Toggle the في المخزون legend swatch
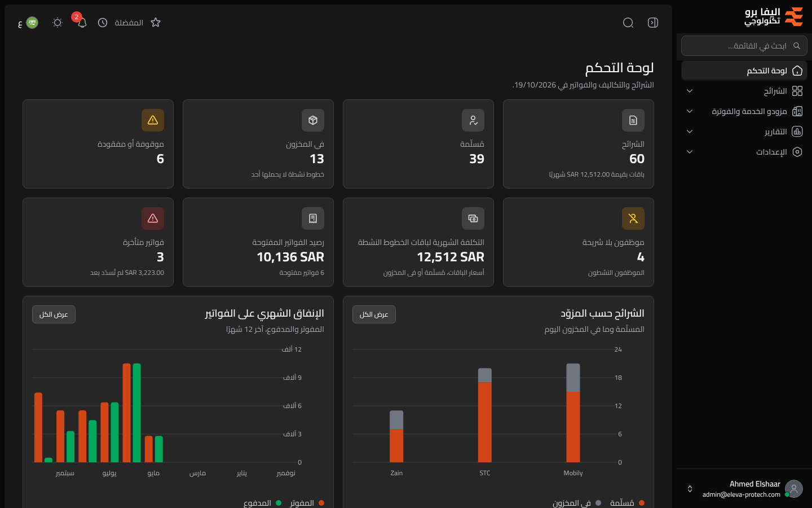Viewport: 812px width, 508px height. pyautogui.click(x=598, y=503)
